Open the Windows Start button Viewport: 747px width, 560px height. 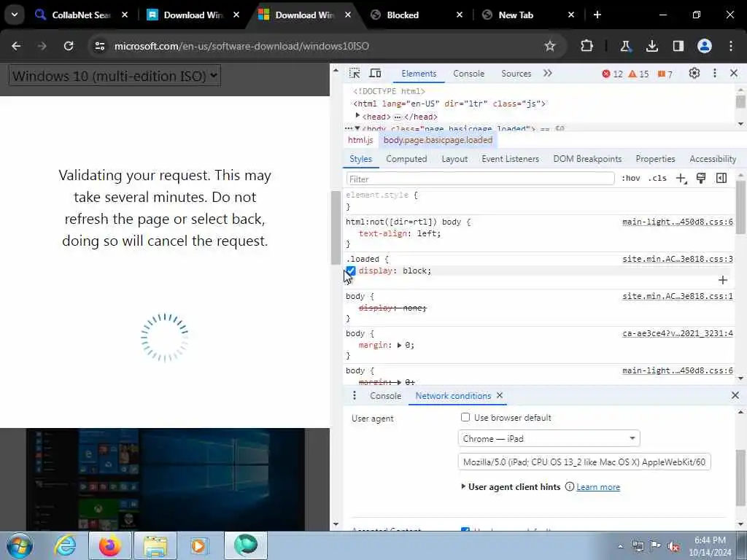[19, 545]
